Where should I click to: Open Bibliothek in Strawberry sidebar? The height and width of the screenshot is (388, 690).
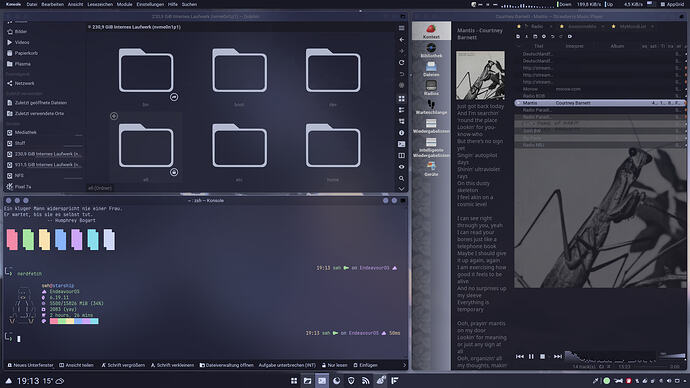point(431,50)
